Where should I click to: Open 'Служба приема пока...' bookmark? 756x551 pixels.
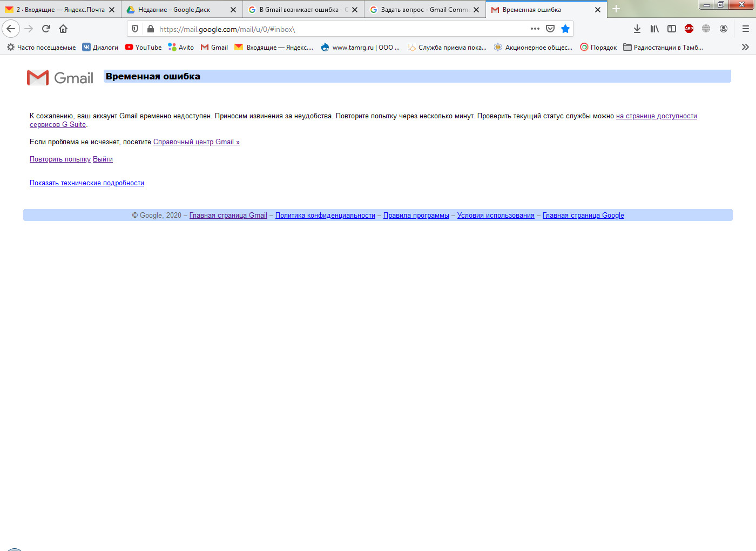tap(447, 48)
